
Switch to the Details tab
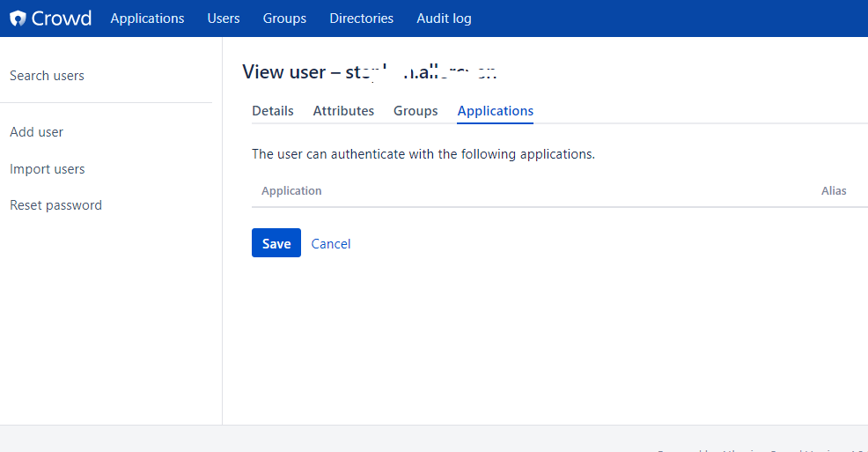(x=273, y=111)
